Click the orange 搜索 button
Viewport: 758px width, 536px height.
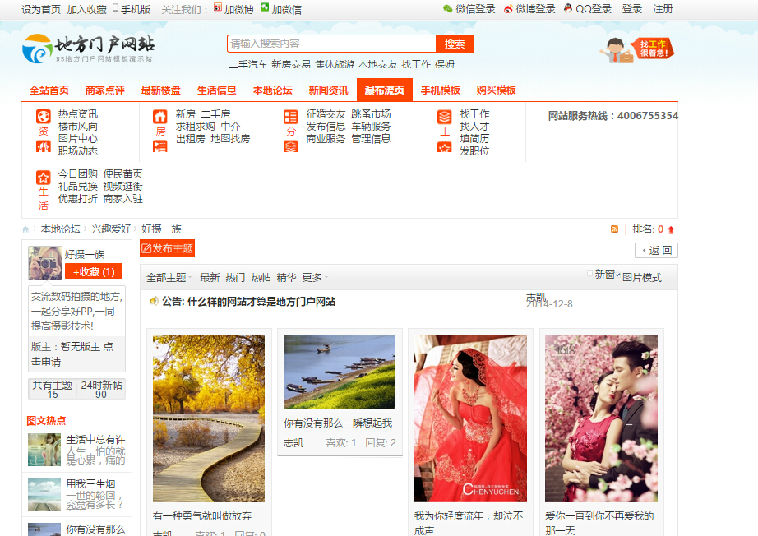[454, 44]
